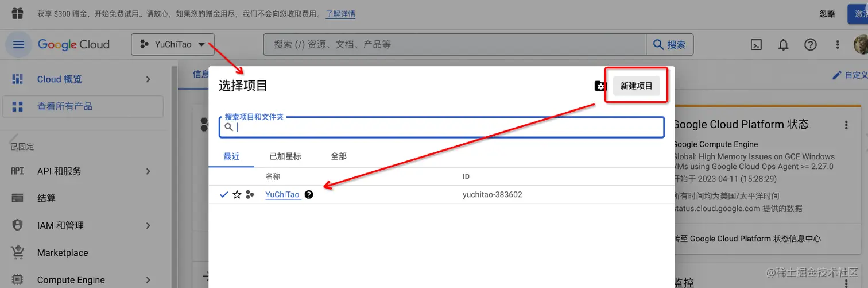868x288 pixels.
Task: Open the three-dot settings menu in header
Action: [x=838, y=44]
